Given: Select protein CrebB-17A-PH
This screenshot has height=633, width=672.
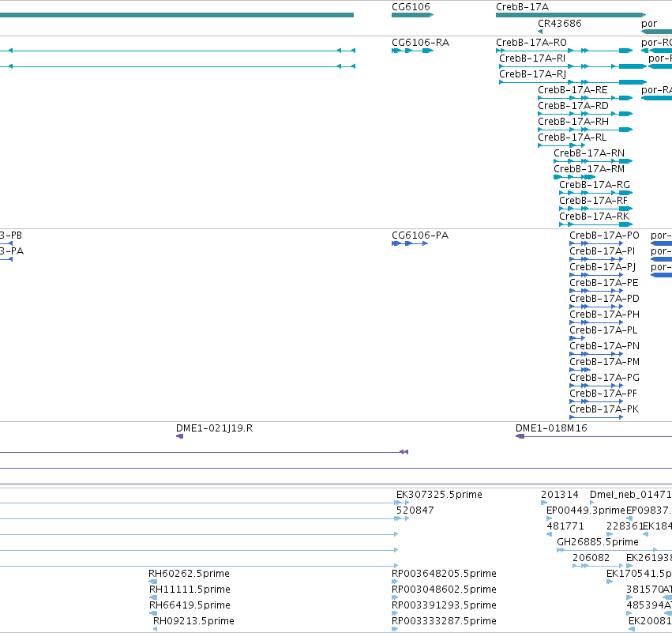Looking at the screenshot, I should (x=604, y=315).
